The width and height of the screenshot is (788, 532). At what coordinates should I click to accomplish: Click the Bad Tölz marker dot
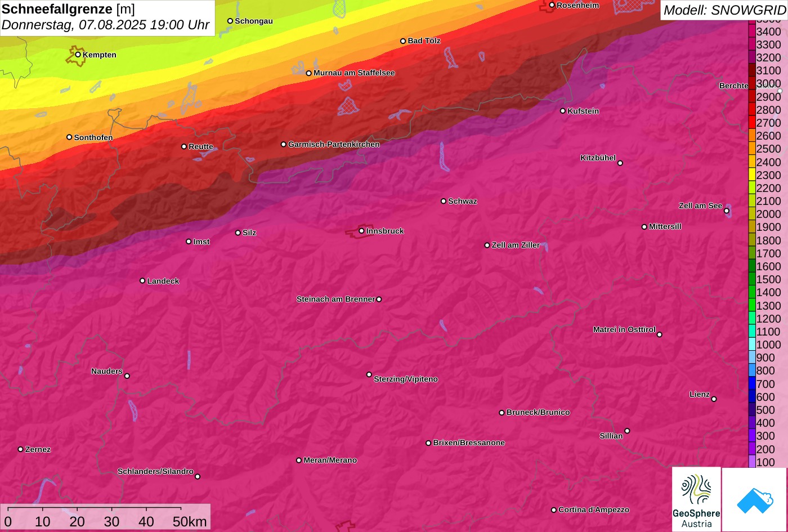403,41
